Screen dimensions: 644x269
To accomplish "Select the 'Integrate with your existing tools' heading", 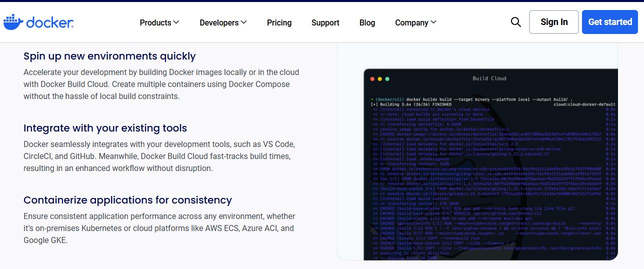I will coord(105,128).
